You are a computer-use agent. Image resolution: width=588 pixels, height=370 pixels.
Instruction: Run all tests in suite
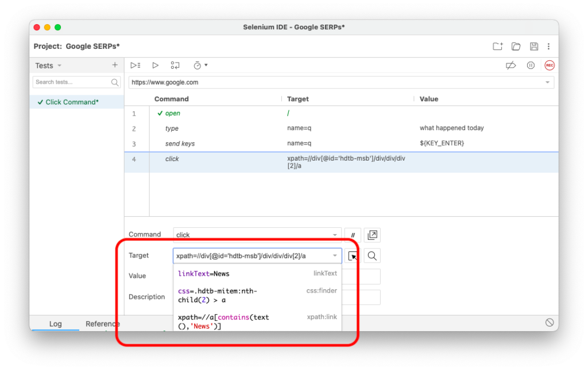pyautogui.click(x=136, y=65)
